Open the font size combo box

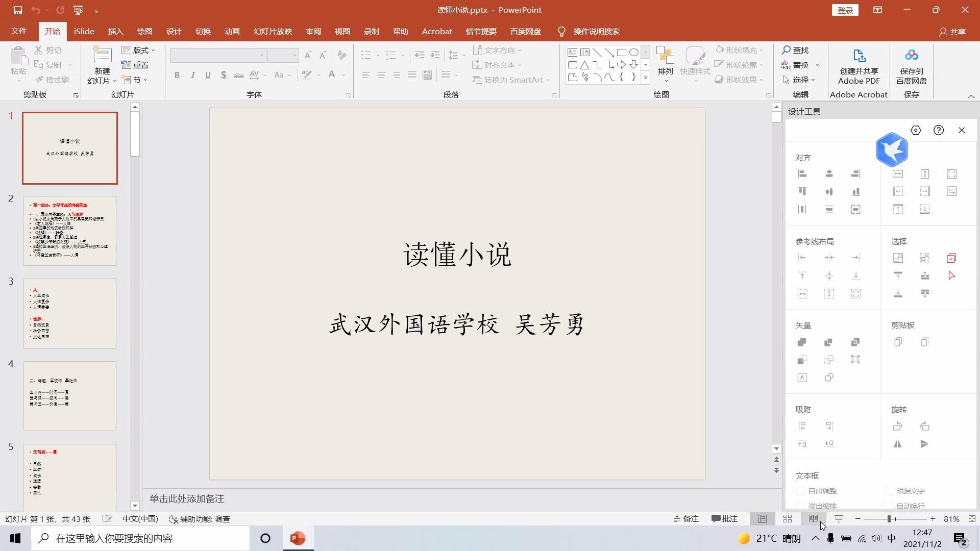283,55
